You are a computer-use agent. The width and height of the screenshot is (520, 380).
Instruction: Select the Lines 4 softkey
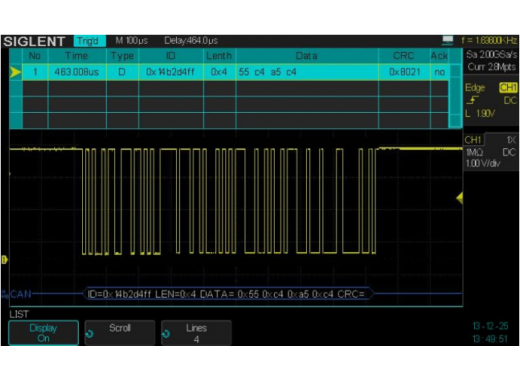(196, 333)
